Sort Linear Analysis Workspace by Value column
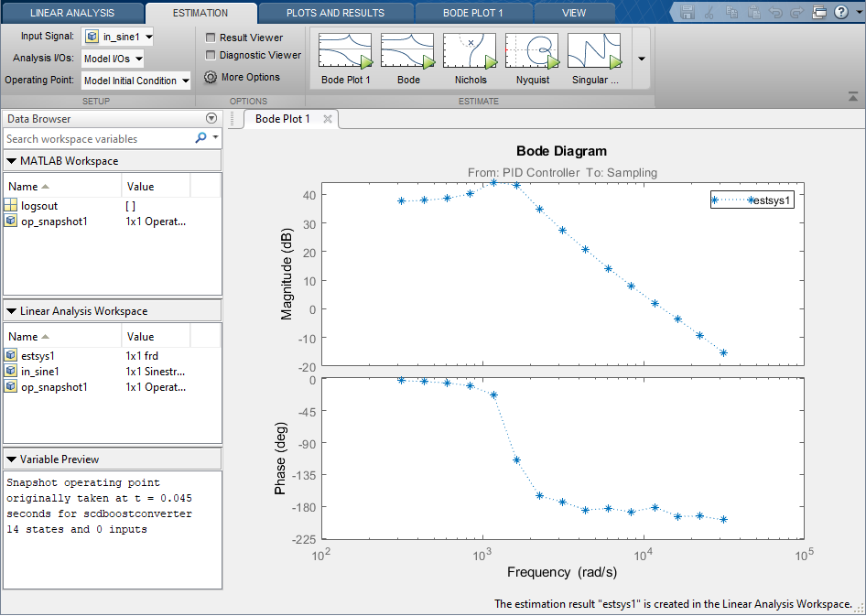866x616 pixels. tap(156, 336)
